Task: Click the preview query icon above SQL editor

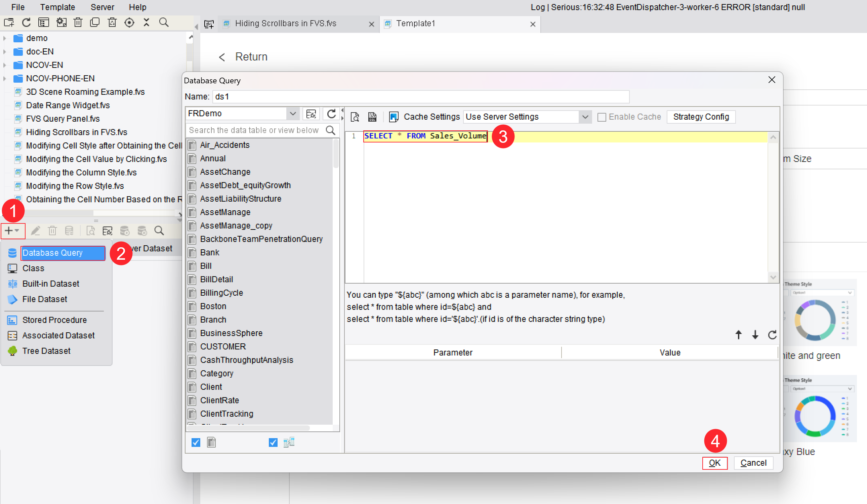Action: [x=355, y=117]
